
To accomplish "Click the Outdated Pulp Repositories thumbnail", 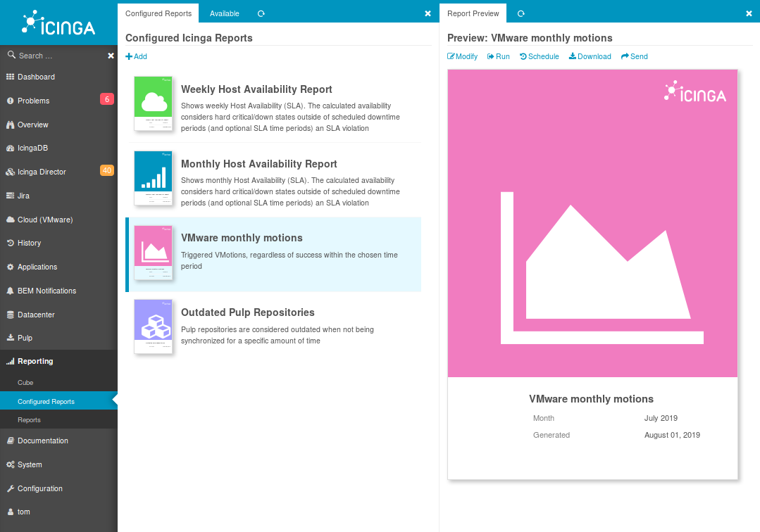I will coord(153,327).
